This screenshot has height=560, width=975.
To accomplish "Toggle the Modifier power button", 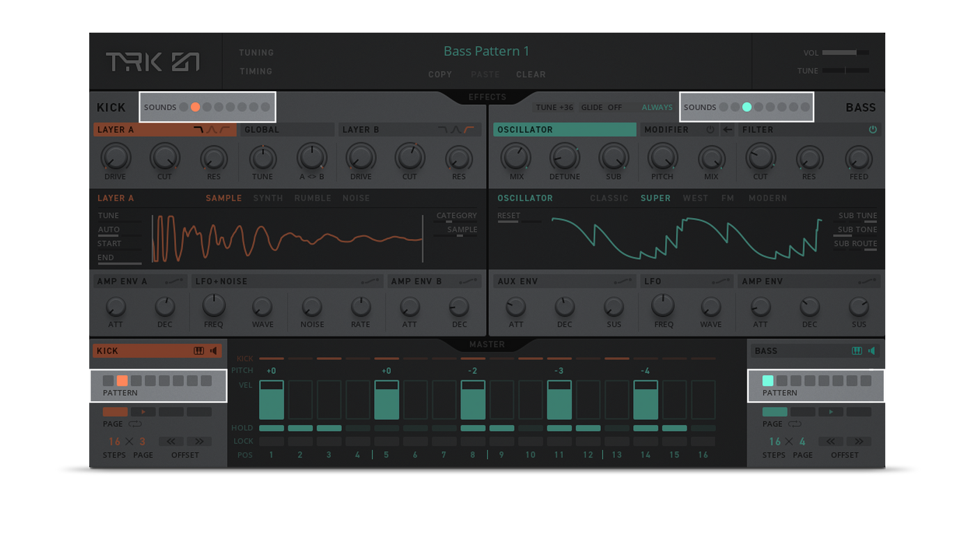I will point(710,130).
